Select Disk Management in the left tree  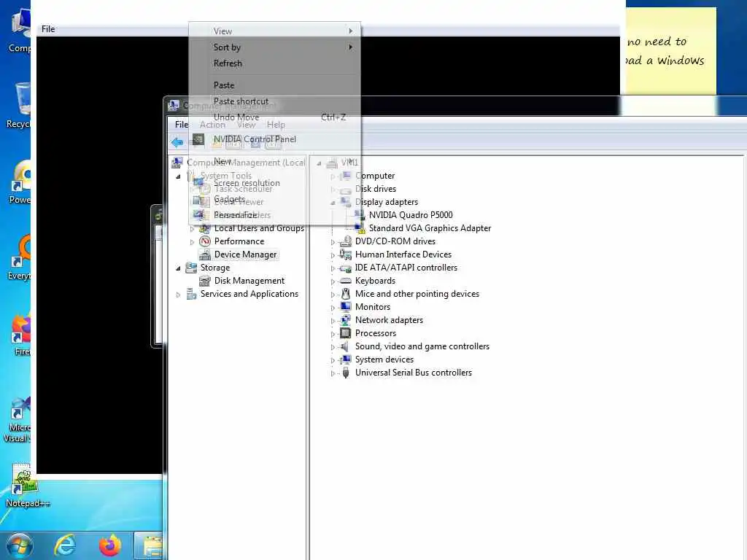pyautogui.click(x=249, y=281)
